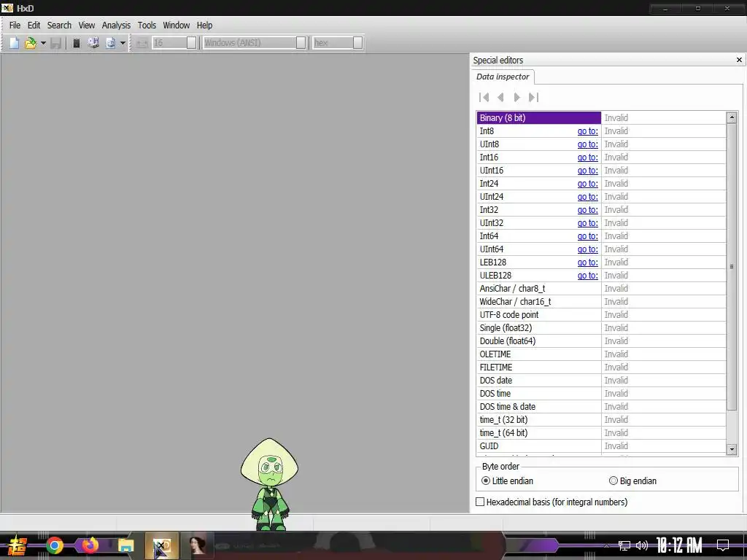Image resolution: width=747 pixels, height=560 pixels.
Task: Click the New file toolbar icon
Action: point(15,43)
